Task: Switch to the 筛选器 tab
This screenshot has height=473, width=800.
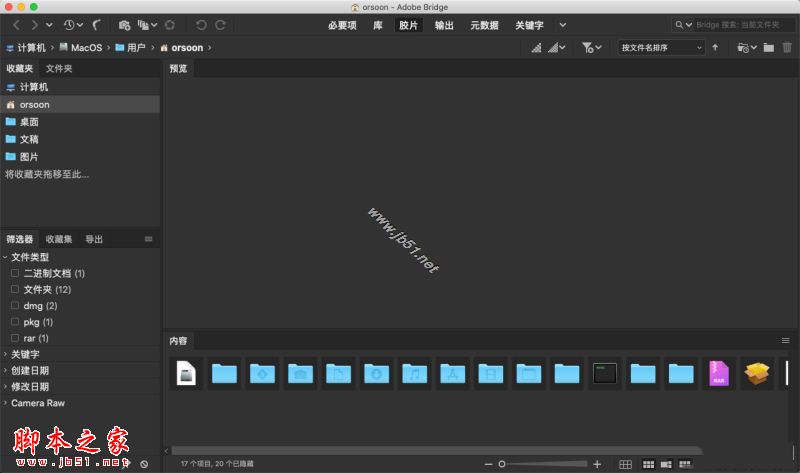Action: [x=20, y=239]
